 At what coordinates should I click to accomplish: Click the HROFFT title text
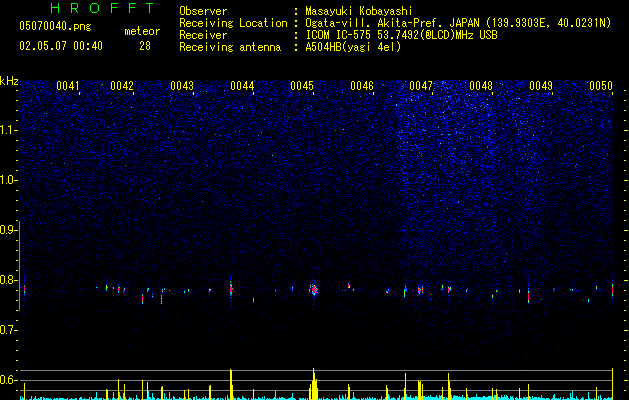pyautogui.click(x=103, y=8)
